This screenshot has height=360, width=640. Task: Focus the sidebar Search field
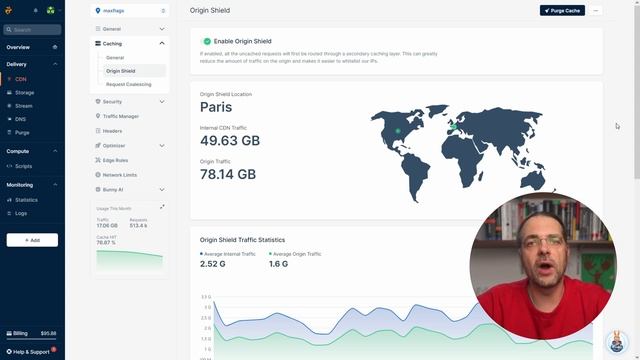32,29
